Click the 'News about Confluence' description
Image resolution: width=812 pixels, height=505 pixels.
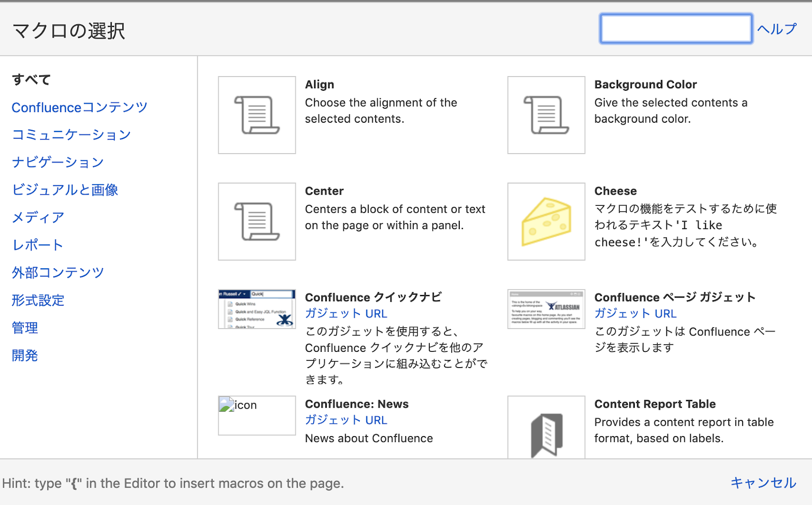click(x=369, y=439)
